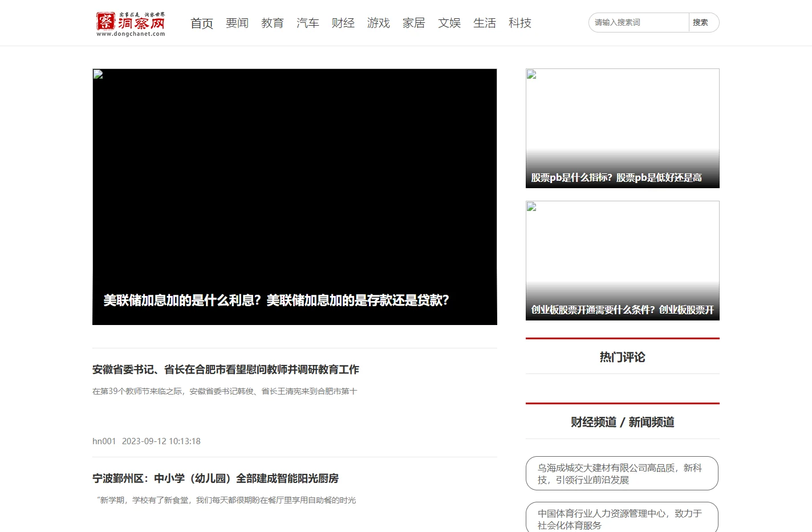Open the 财经 channel
This screenshot has width=812, height=532.
(343, 23)
